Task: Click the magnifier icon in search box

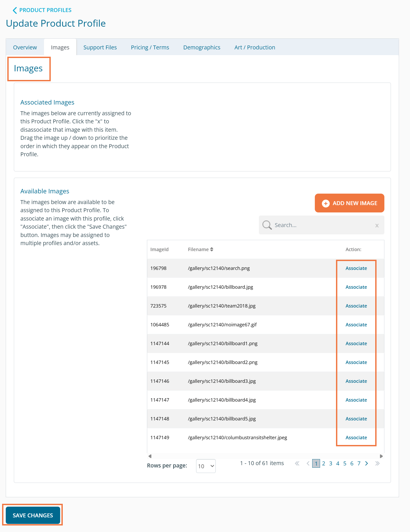Action: click(x=267, y=225)
